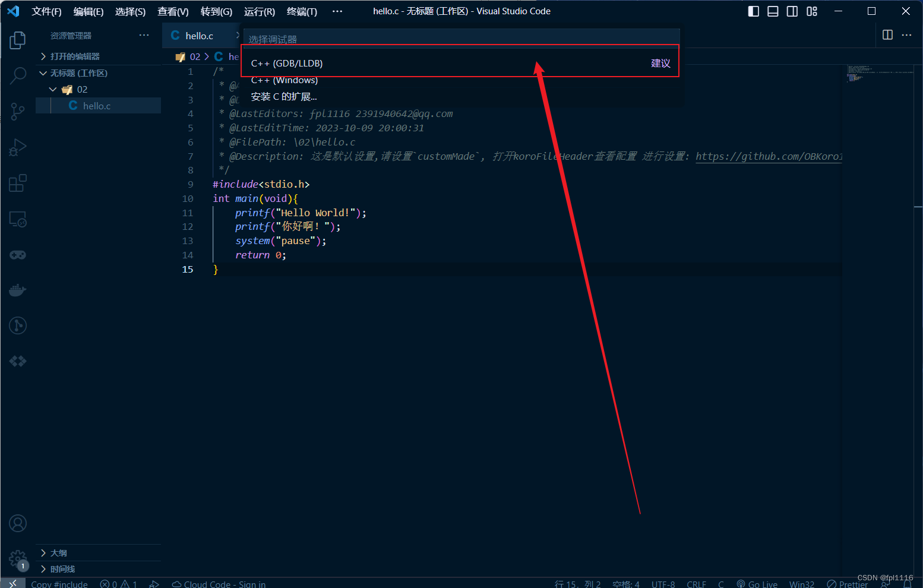Start Go Live server
923x588 pixels.
(757, 584)
